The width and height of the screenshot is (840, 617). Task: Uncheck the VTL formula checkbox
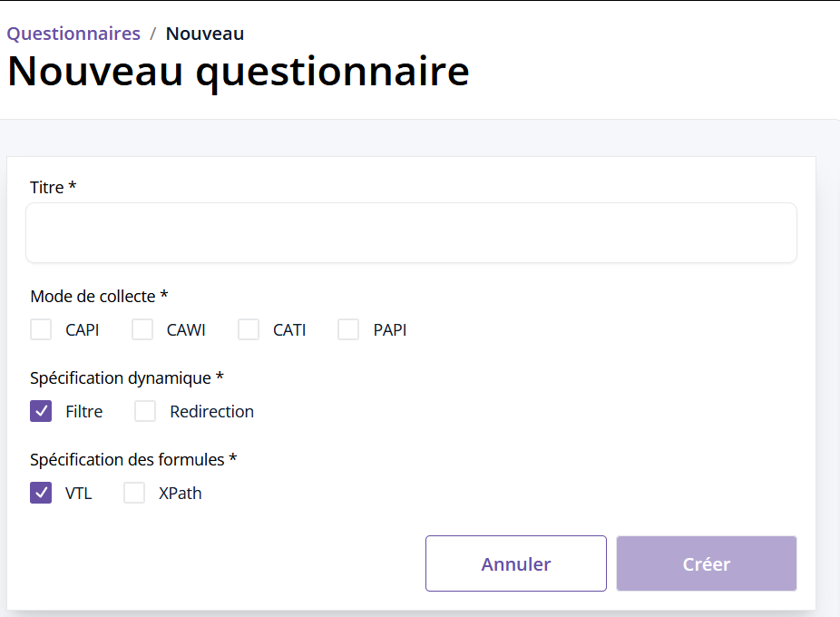point(41,493)
